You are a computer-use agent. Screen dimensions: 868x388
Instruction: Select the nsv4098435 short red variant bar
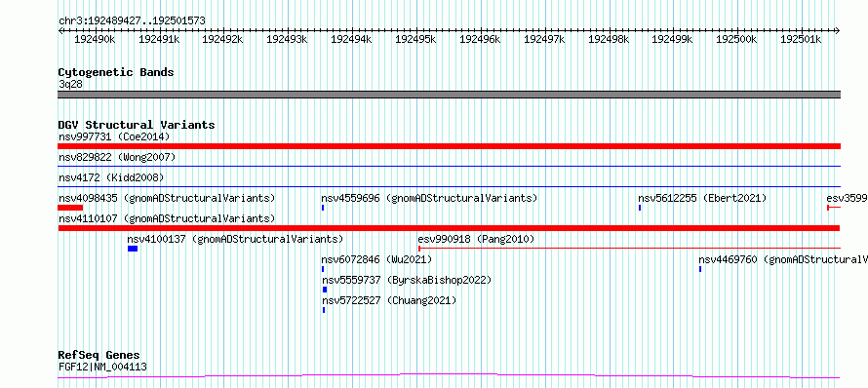click(x=70, y=208)
